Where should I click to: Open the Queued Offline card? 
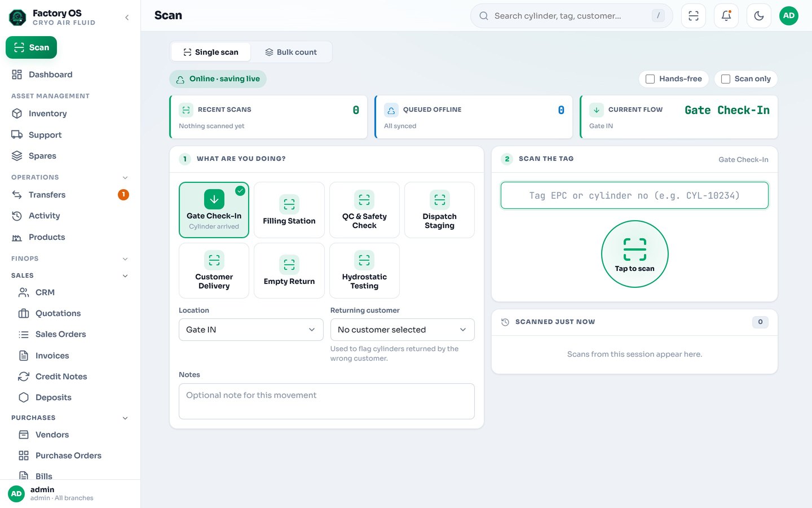tap(474, 117)
